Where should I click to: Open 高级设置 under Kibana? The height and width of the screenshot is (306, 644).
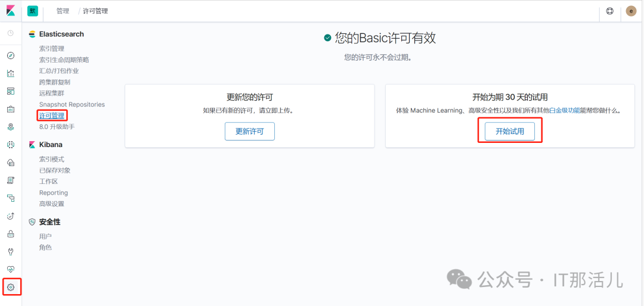[52, 204]
